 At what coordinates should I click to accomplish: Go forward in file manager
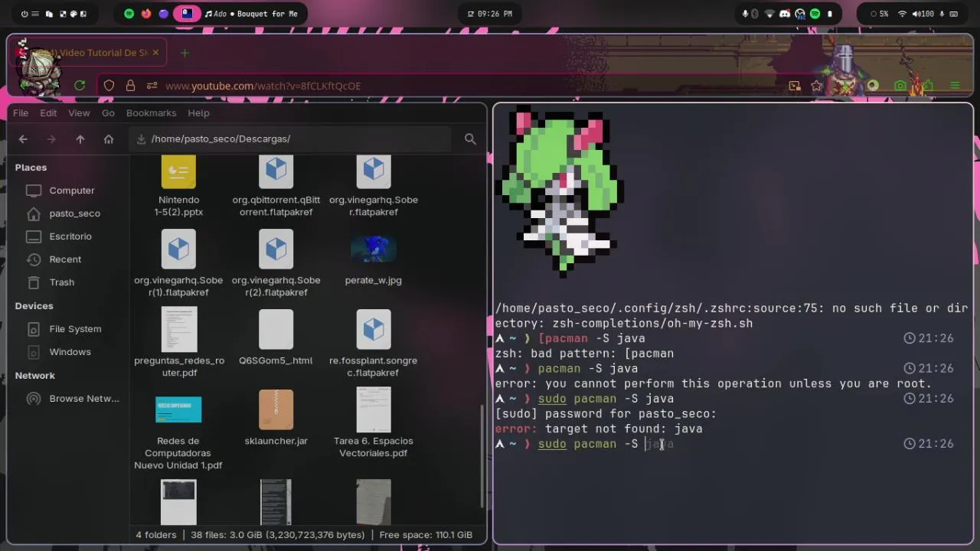[51, 139]
